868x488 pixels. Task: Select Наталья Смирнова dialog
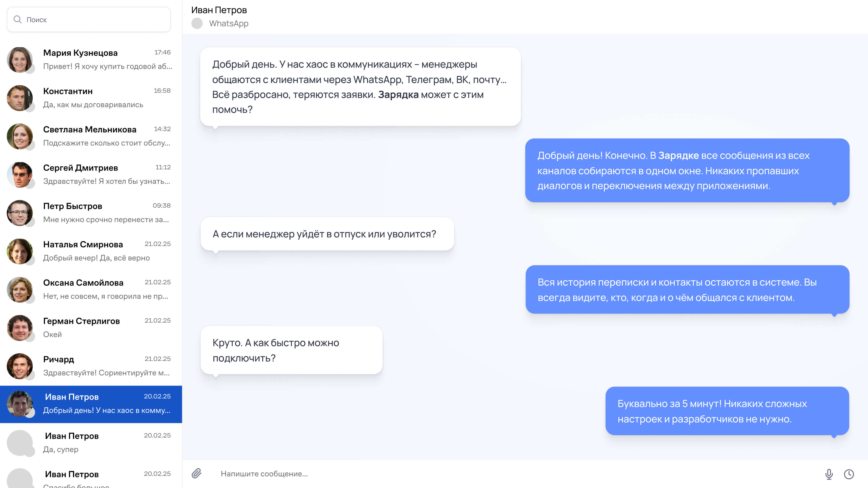(x=91, y=251)
